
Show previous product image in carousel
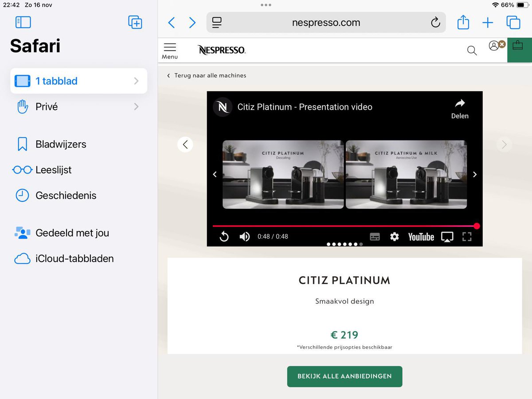click(x=185, y=145)
